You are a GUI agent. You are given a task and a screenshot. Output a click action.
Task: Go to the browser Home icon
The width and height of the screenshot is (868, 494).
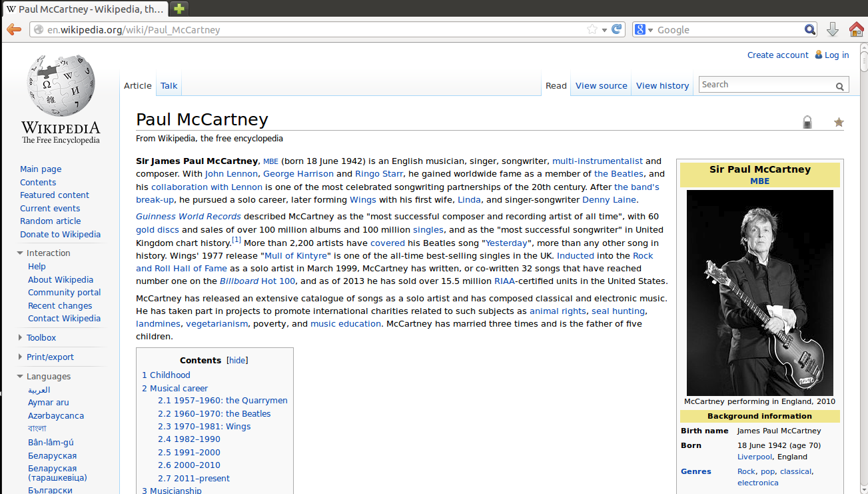coord(857,29)
